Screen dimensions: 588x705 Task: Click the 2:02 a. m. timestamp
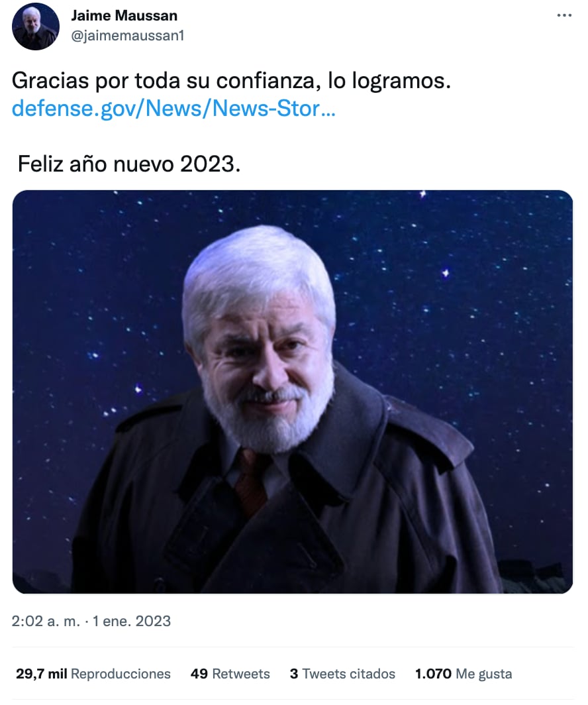[46, 621]
